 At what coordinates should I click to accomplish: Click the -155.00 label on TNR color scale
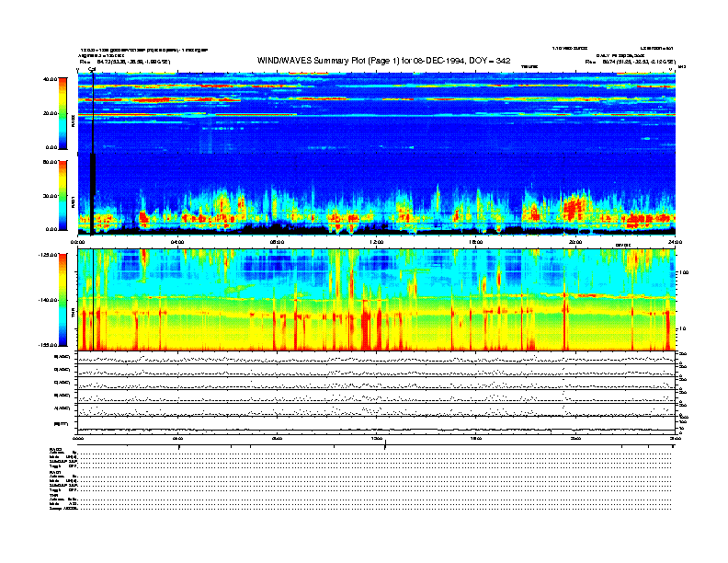[48, 345]
